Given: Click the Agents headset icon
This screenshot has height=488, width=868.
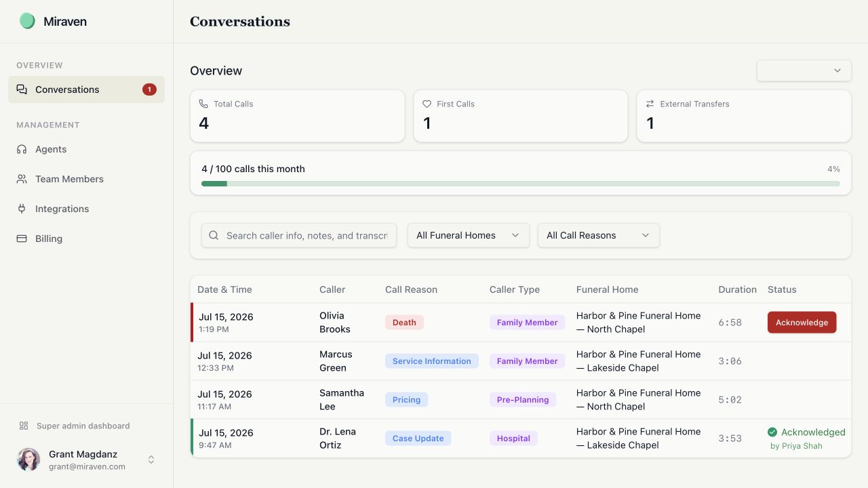Looking at the screenshot, I should tap(22, 149).
